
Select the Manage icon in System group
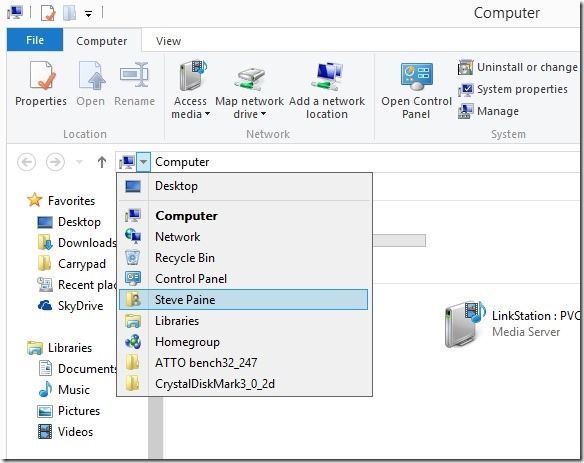pos(466,111)
